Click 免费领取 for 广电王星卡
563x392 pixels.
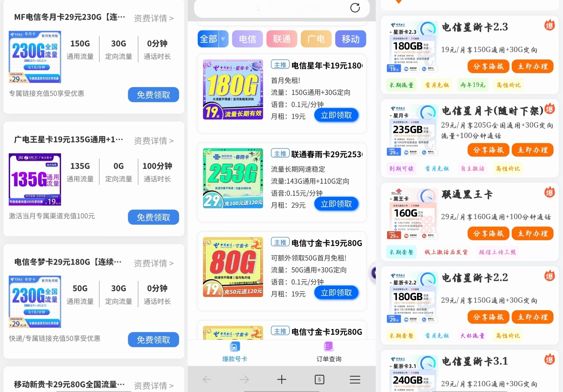(x=153, y=217)
